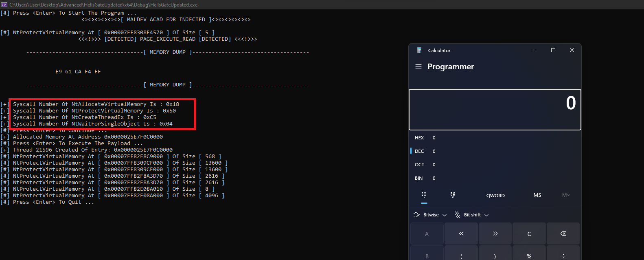Click the backspace key icon

[563, 234]
